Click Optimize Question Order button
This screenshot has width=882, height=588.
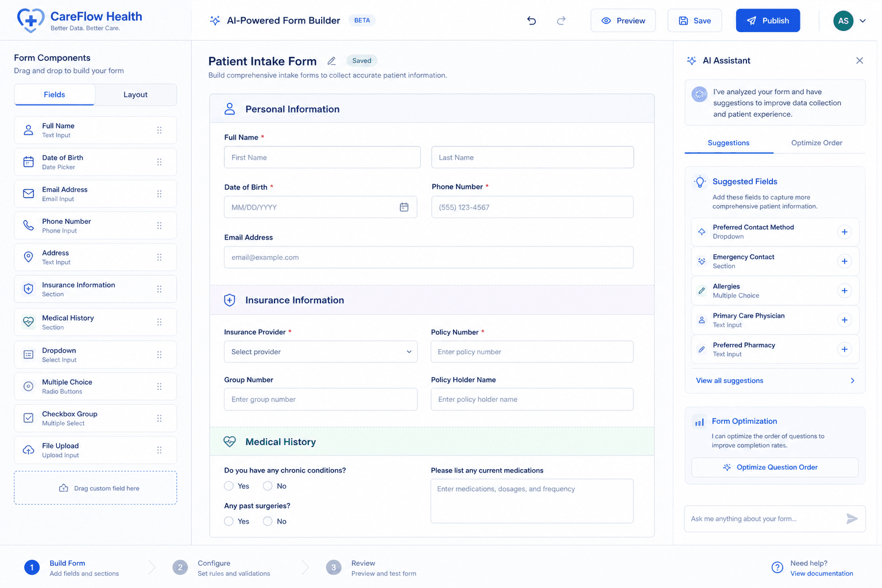coord(775,467)
